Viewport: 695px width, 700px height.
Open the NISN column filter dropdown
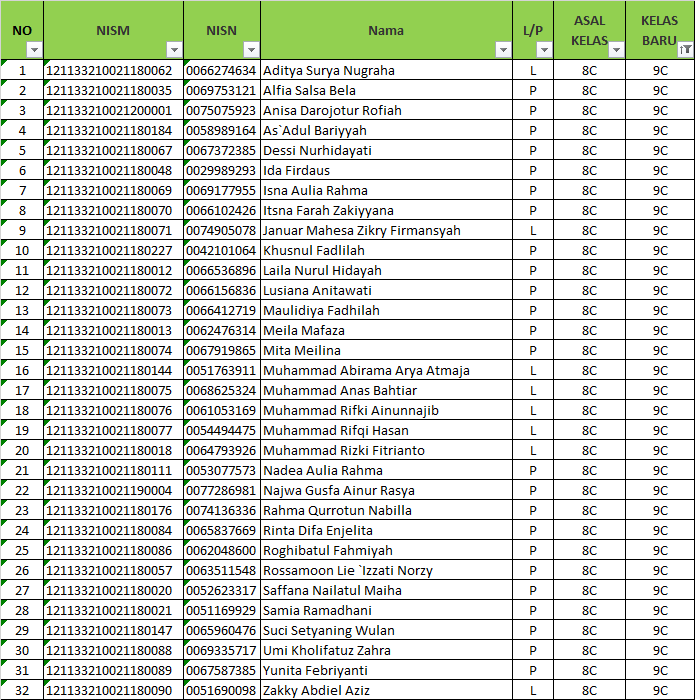point(251,50)
